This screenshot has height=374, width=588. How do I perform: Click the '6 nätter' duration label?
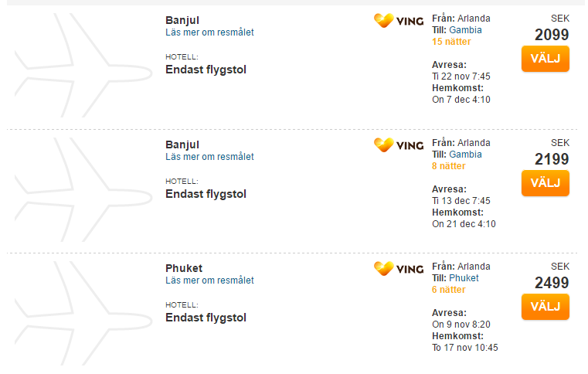point(448,290)
